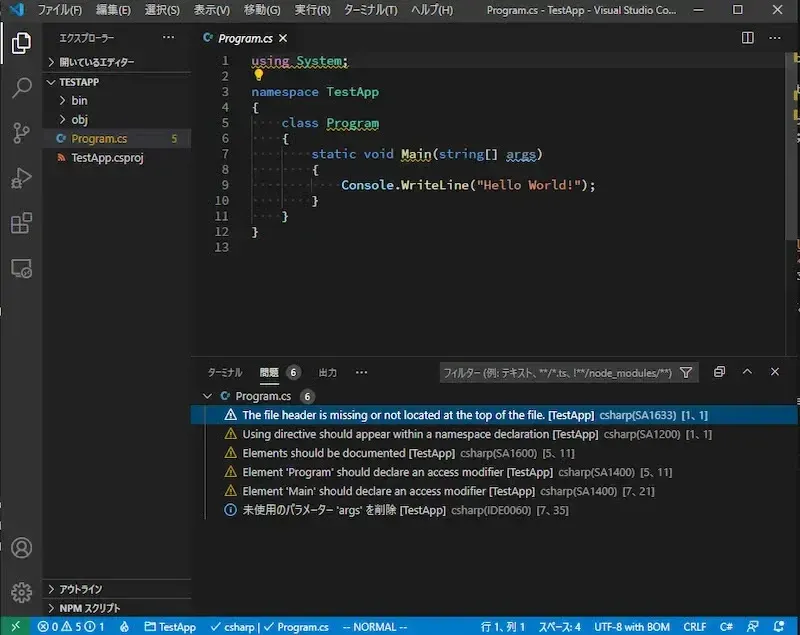Screen dimensions: 800x635
Task: Open the Run and Debug view
Action: point(21,178)
